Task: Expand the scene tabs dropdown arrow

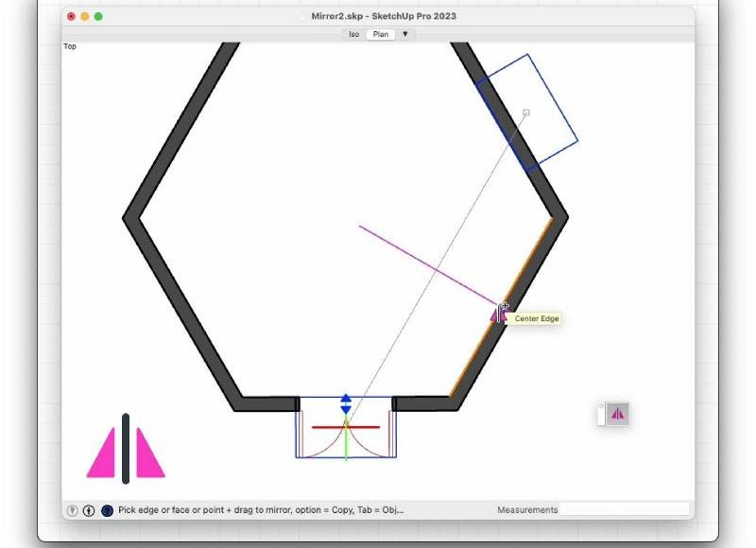Action: [x=405, y=34]
